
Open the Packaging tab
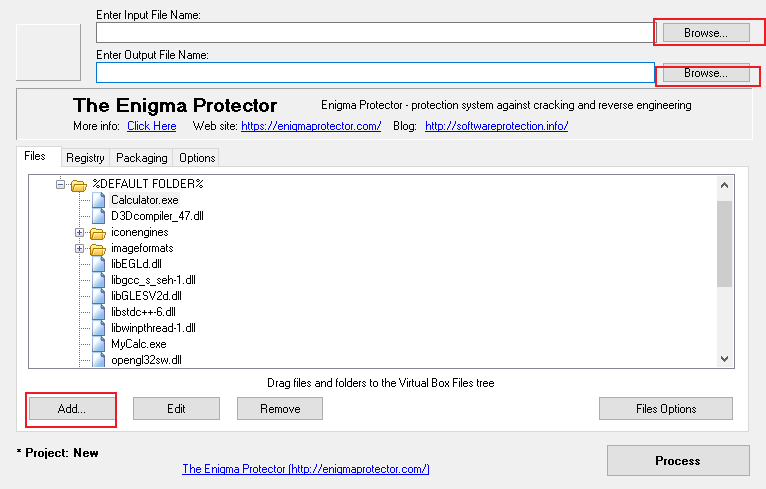point(142,158)
